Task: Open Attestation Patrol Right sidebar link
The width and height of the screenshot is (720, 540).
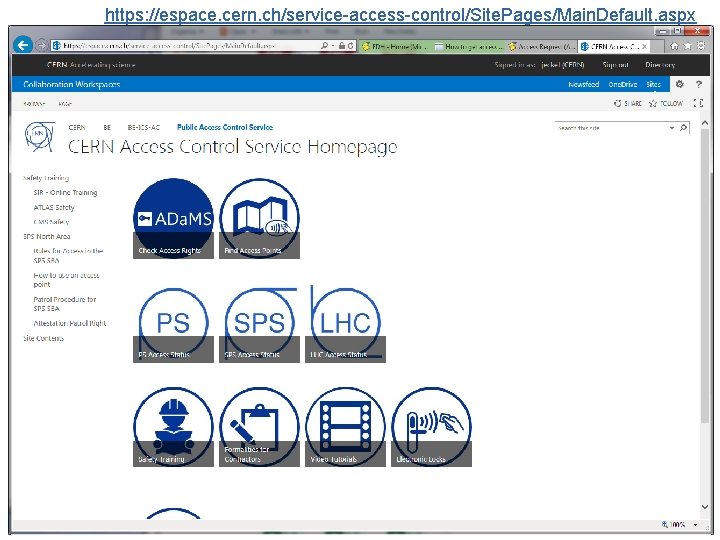Action: tap(70, 323)
